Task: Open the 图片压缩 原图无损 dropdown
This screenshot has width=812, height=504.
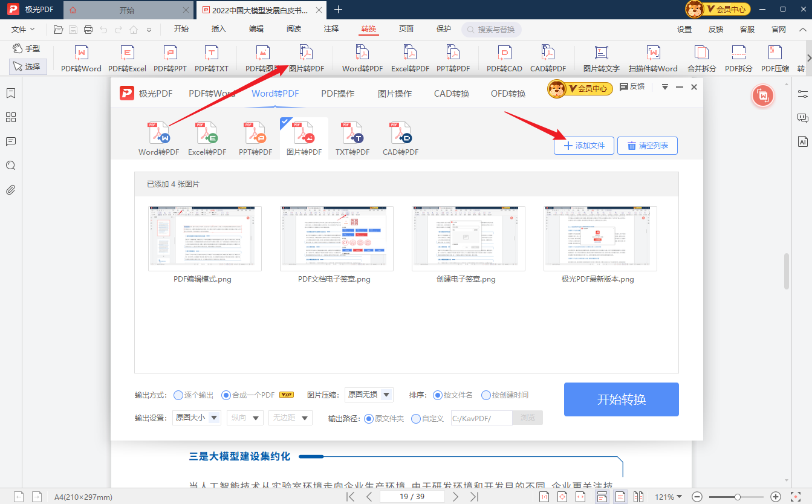Action: (369, 395)
